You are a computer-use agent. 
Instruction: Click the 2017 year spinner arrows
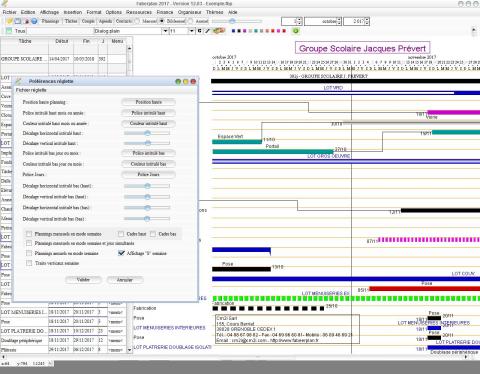tap(367, 21)
